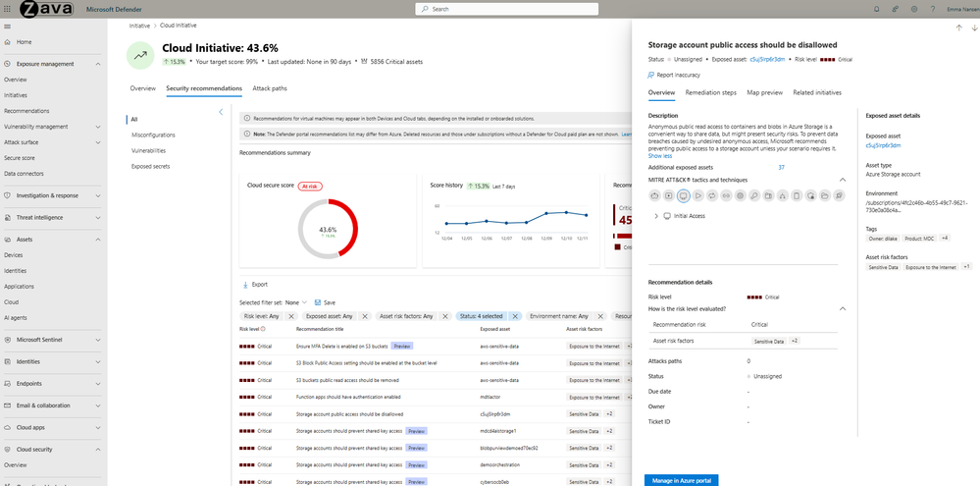
Task: Open the 37 additional exposed assets link
Action: 781,167
